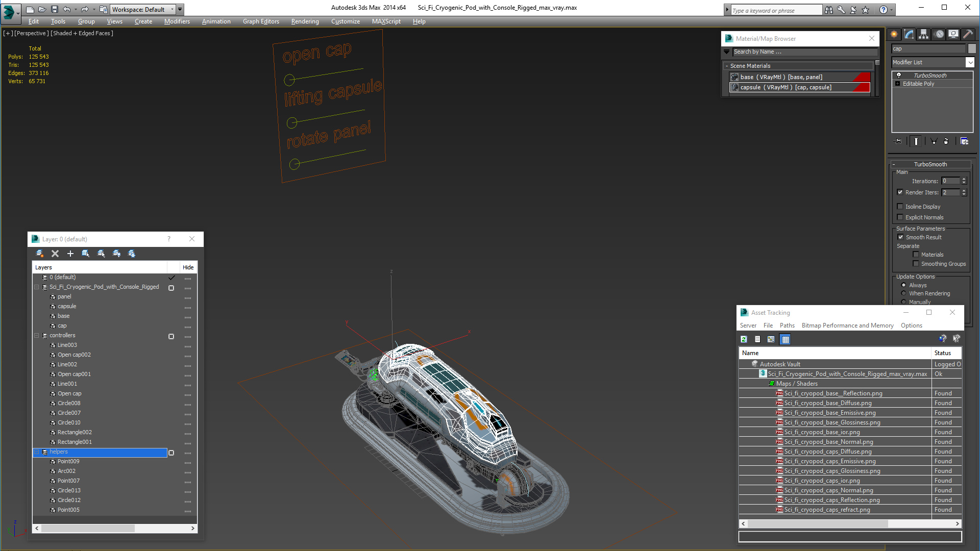980x551 pixels.
Task: Open the Motion command panel tab
Action: tap(939, 34)
